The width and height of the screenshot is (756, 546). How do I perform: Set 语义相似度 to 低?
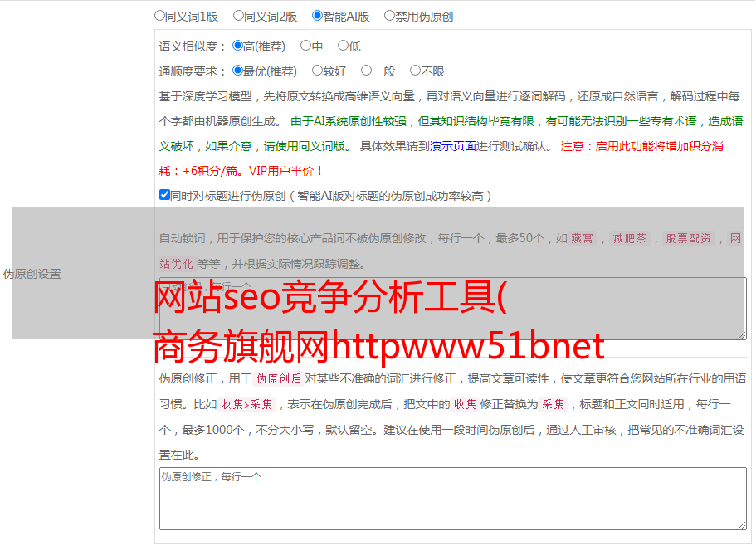[x=343, y=46]
